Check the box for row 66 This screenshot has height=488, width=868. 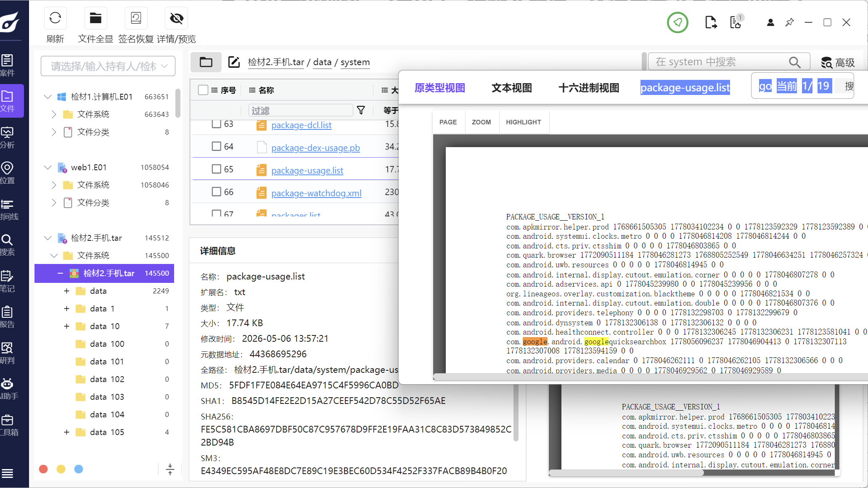217,192
